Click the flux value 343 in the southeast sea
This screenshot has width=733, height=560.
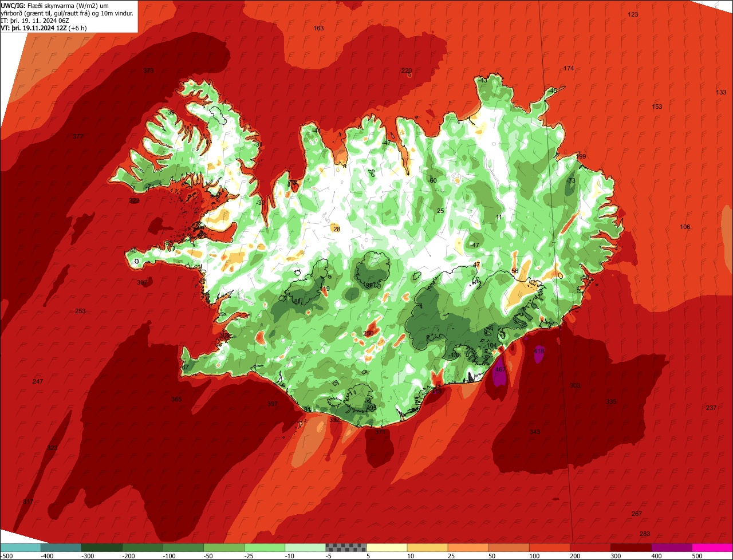click(535, 432)
